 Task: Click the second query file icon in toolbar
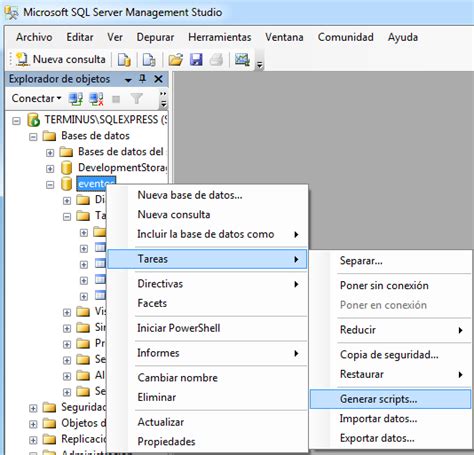[149, 60]
